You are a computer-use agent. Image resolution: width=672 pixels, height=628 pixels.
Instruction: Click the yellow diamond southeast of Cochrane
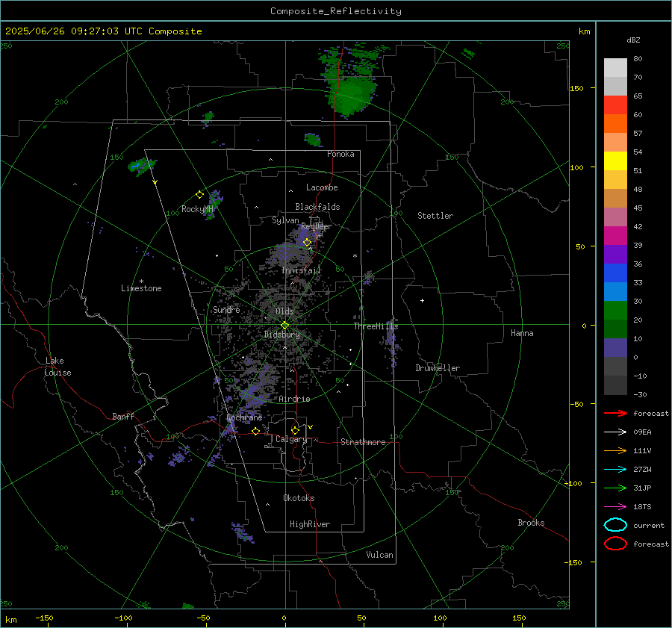pyautogui.click(x=256, y=432)
